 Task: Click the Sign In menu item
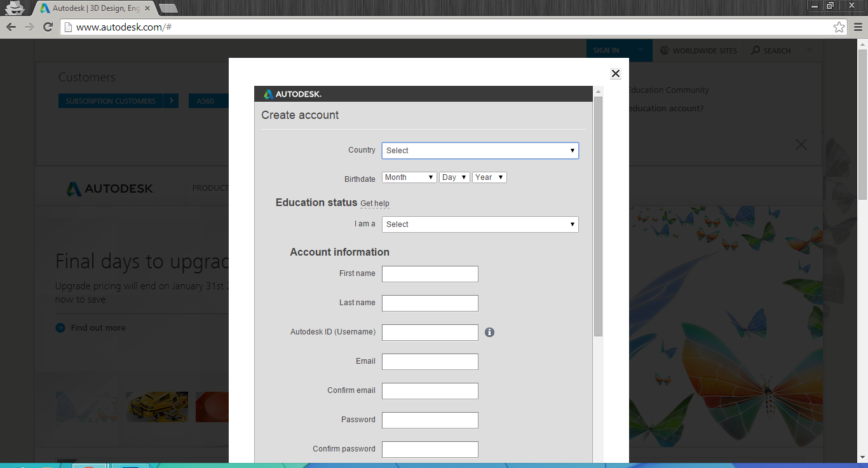coord(606,50)
